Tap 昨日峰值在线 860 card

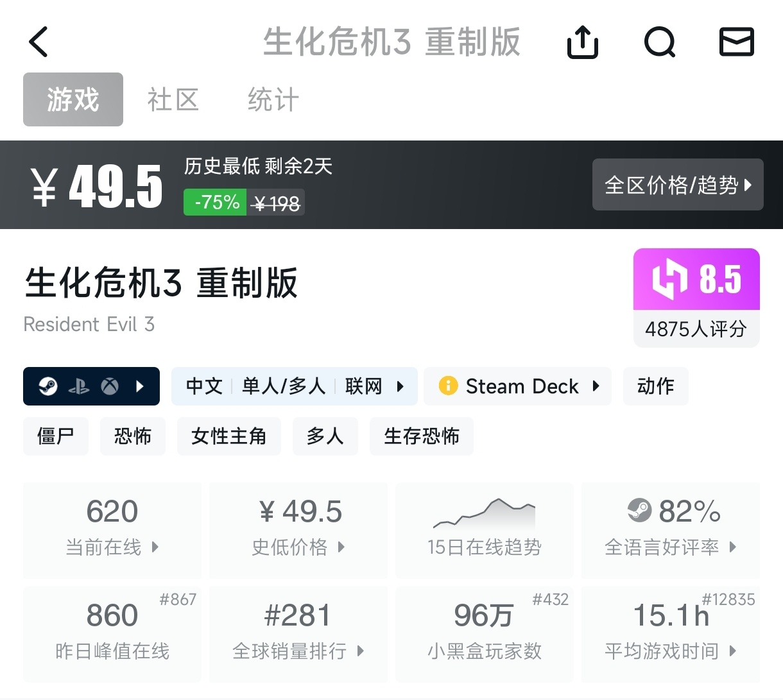[112, 635]
